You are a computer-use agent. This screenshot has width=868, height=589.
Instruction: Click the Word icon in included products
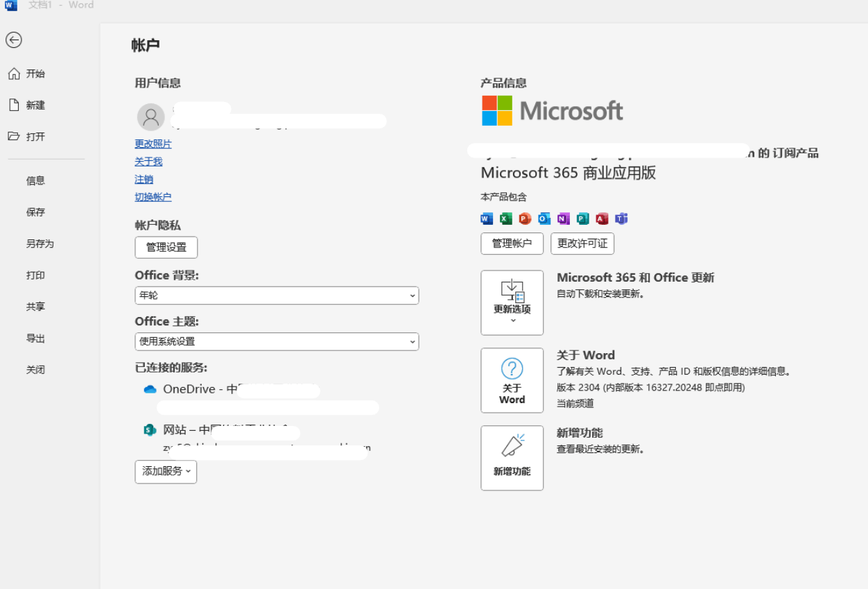487,219
